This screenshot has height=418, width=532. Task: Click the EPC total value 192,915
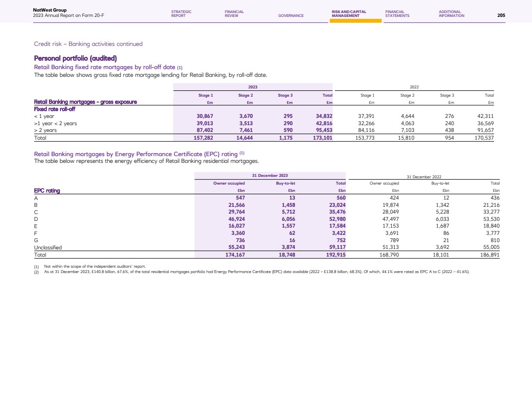pyautogui.click(x=334, y=255)
